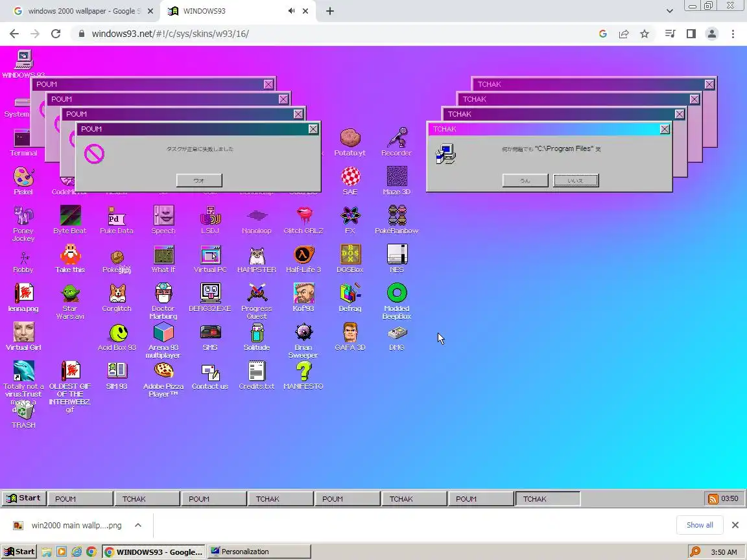Close the downloads bar

pyautogui.click(x=735, y=525)
